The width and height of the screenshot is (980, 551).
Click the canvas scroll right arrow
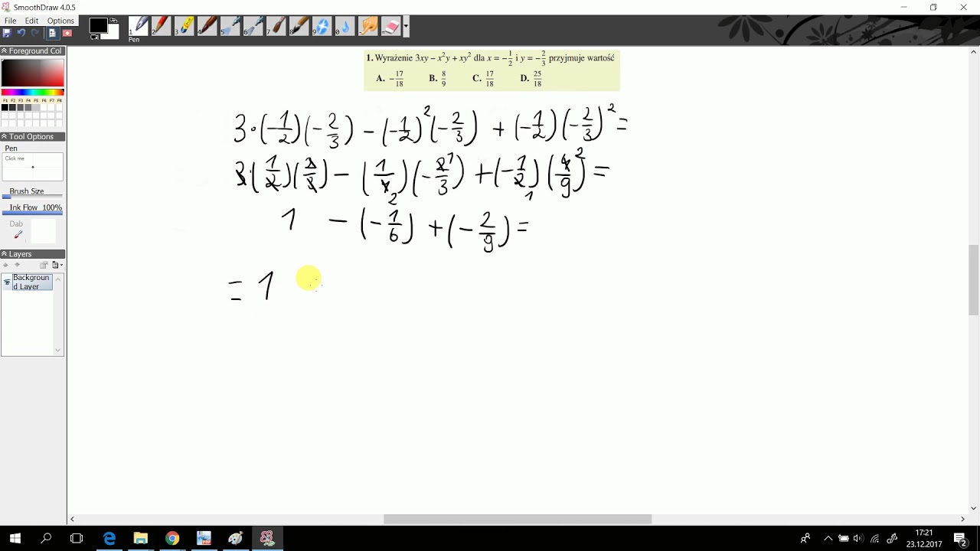962,519
